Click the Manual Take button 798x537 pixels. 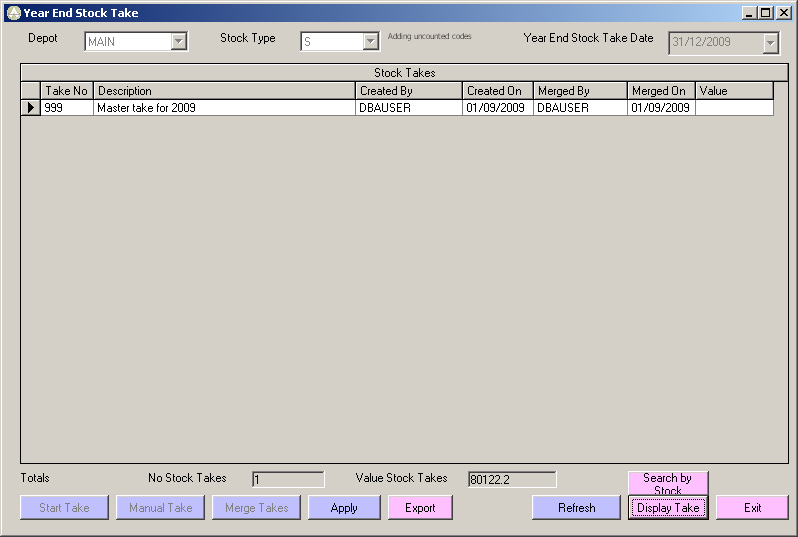(x=160, y=507)
